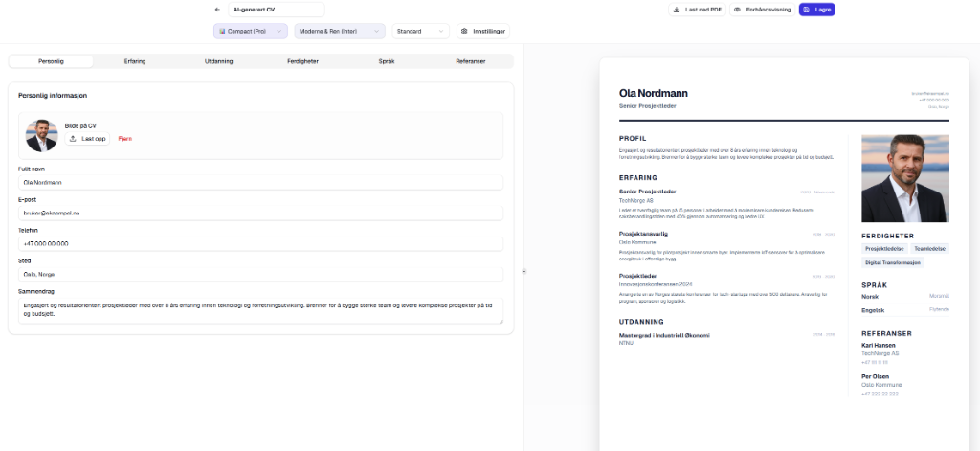Click the 'Norsk' language row
This screenshot has width=980, height=451.
[x=905, y=297]
